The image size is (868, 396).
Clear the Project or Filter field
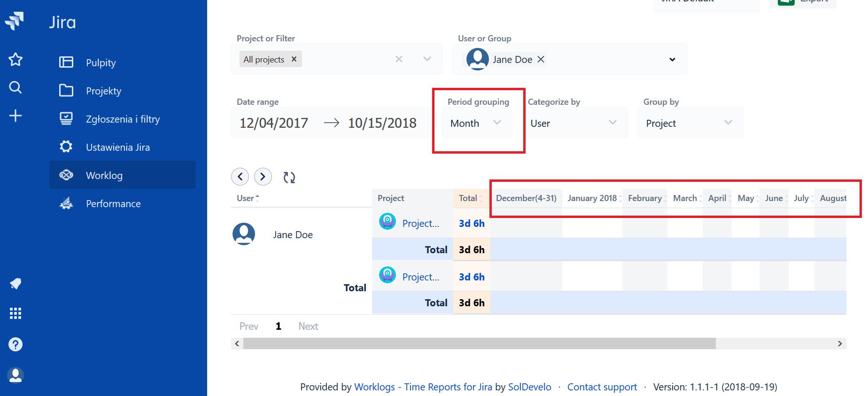(x=399, y=59)
